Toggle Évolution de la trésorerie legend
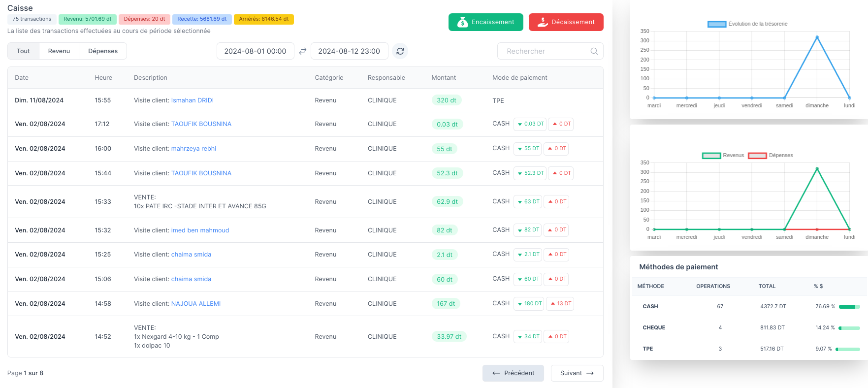 point(747,24)
